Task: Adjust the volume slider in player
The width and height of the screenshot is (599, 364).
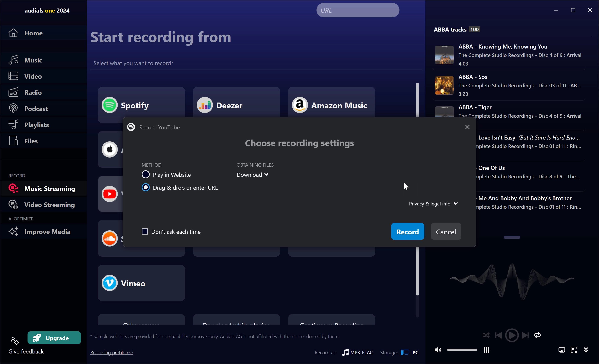Action: click(x=462, y=350)
